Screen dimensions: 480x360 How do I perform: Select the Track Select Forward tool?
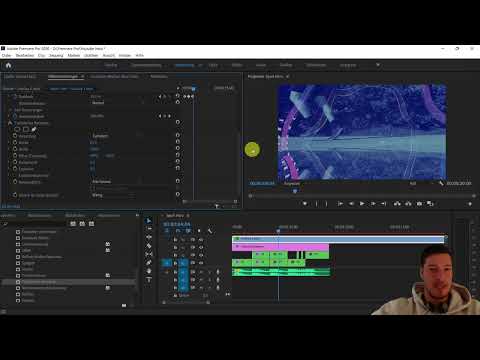coord(149,229)
